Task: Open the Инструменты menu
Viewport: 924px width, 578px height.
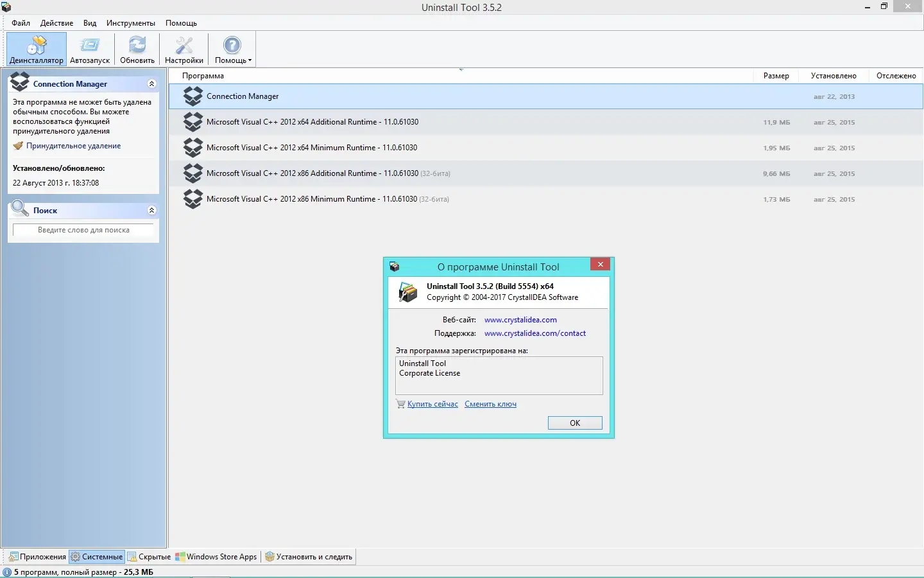Action: (x=131, y=23)
